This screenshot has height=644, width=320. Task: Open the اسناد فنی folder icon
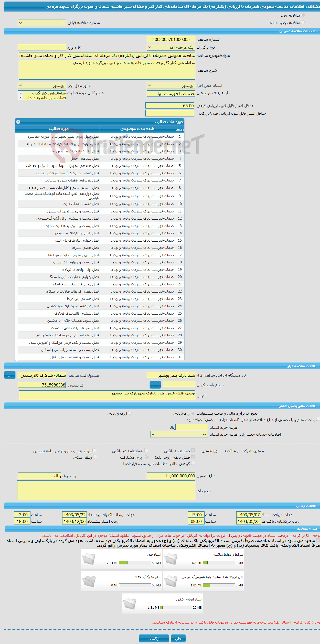89,559
